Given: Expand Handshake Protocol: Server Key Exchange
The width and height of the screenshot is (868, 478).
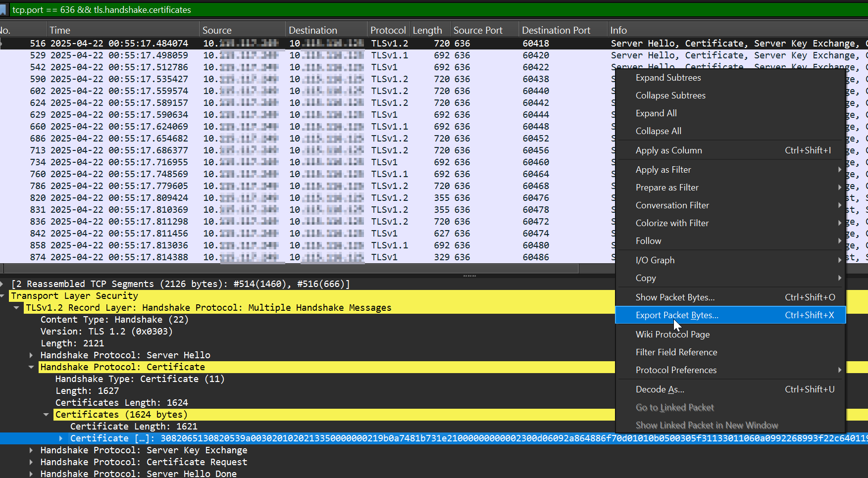Looking at the screenshot, I should [31, 450].
